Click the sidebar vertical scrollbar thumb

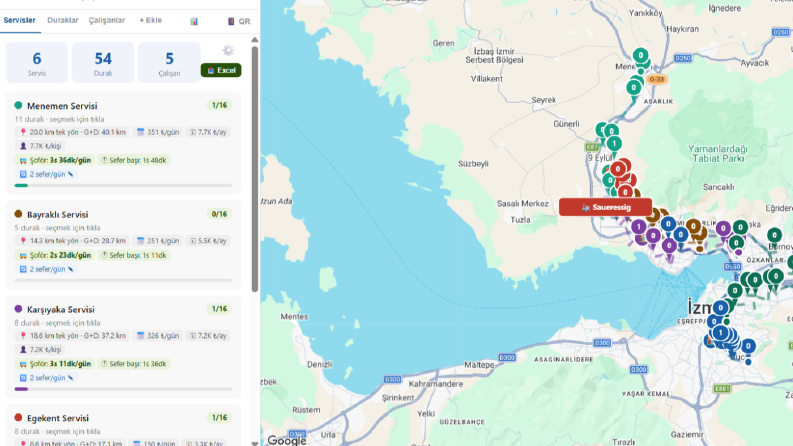pos(255,169)
